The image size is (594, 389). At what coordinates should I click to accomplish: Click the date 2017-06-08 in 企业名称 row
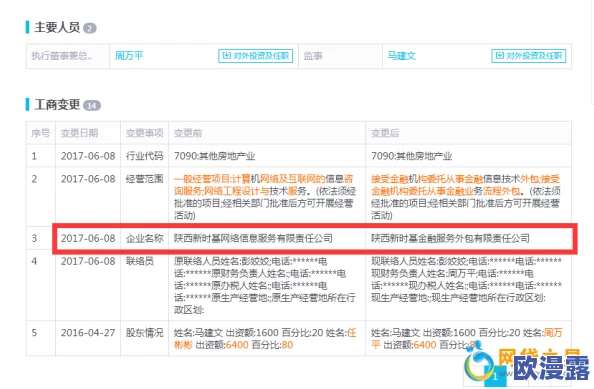click(x=88, y=238)
